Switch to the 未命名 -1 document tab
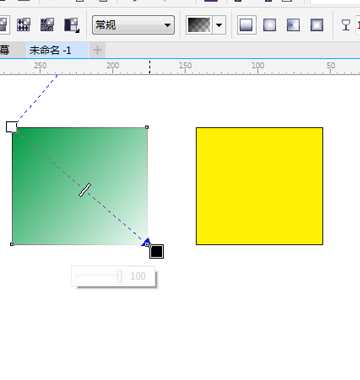This screenshot has width=360, height=380. pyautogui.click(x=50, y=50)
